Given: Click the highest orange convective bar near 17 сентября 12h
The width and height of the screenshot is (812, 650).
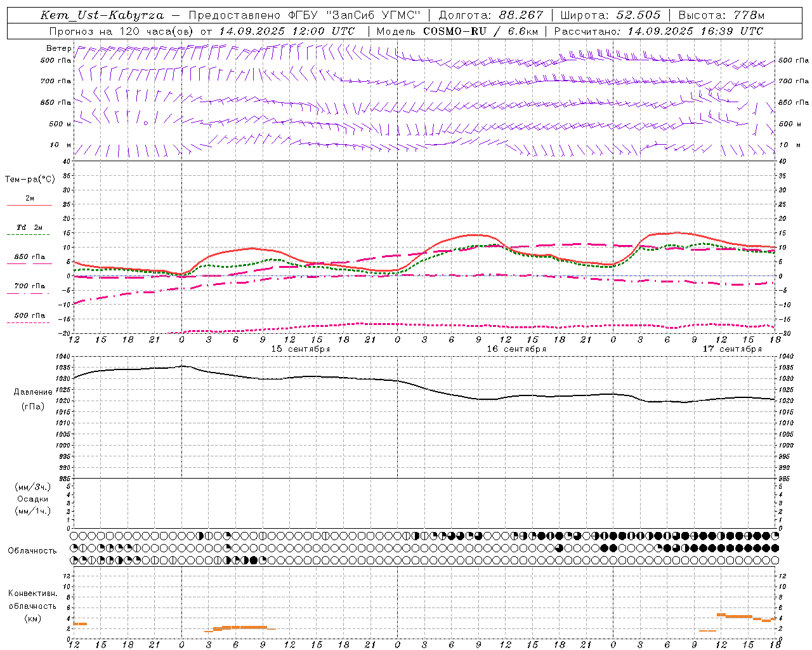Looking at the screenshot, I should click(x=721, y=614).
